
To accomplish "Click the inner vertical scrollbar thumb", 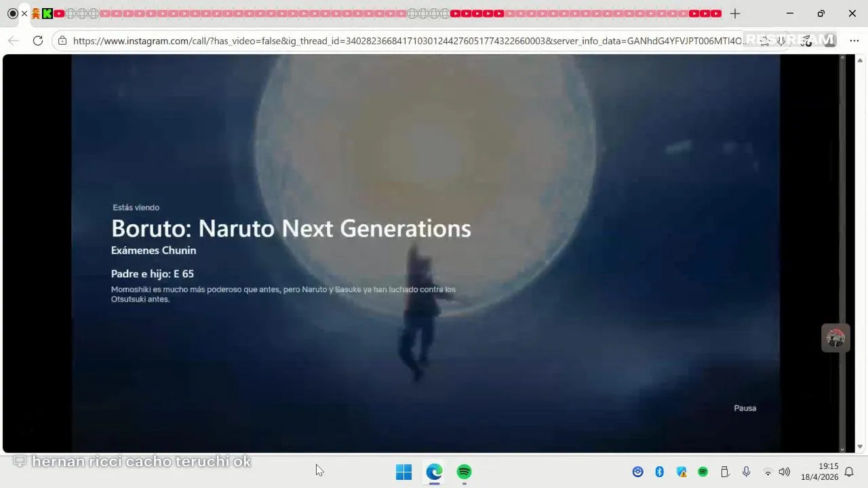I will [x=842, y=251].
